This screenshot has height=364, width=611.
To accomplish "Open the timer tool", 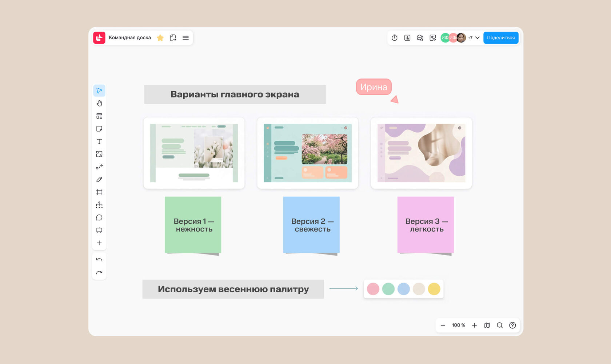I will click(x=395, y=38).
